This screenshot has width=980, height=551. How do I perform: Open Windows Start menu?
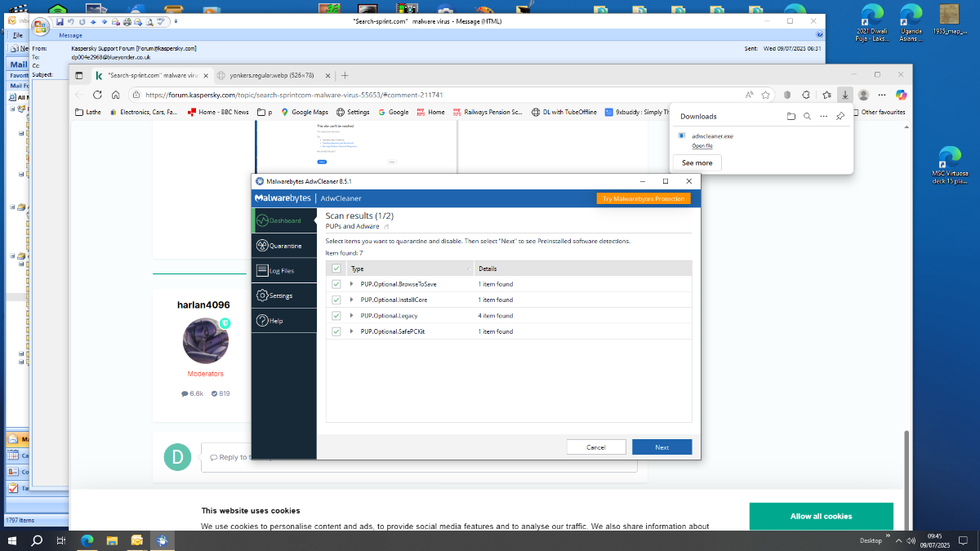12,540
